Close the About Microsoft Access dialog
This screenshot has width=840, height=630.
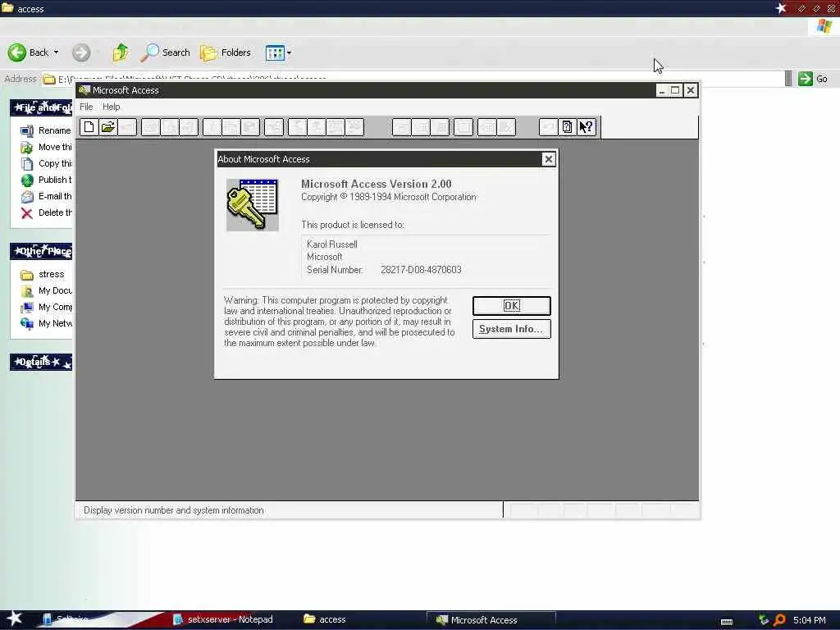[x=549, y=159]
